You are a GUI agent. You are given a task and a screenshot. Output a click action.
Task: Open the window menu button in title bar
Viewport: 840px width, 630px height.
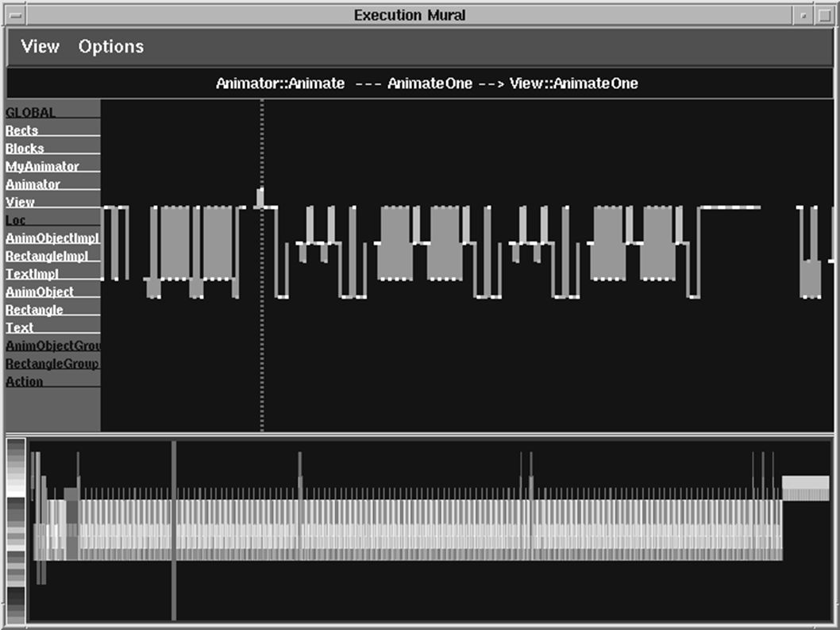coord(16,16)
